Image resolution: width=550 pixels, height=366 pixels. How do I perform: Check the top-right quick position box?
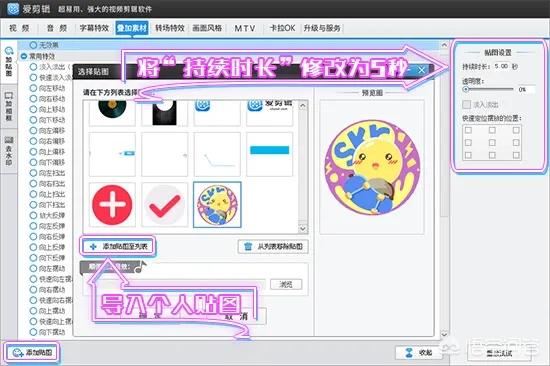pyautogui.click(x=516, y=130)
